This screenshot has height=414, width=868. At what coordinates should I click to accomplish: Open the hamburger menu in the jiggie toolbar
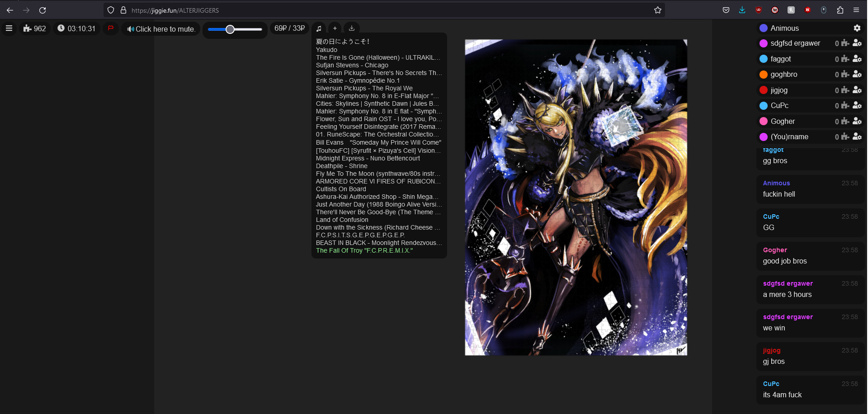[x=9, y=28]
